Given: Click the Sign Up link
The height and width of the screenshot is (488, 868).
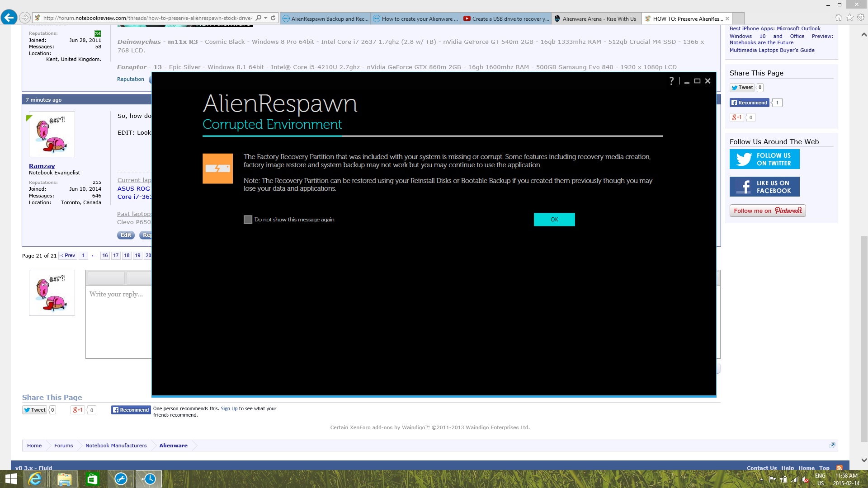Looking at the screenshot, I should 229,408.
